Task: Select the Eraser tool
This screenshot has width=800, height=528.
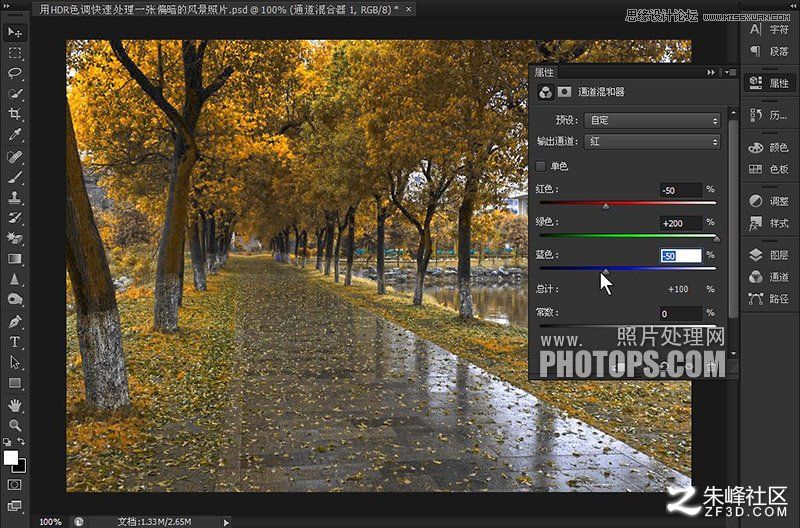Action: [x=15, y=238]
